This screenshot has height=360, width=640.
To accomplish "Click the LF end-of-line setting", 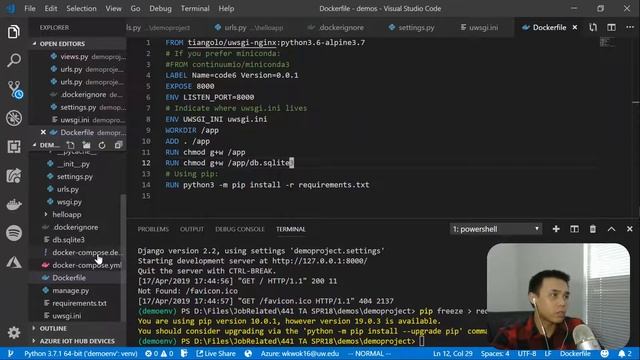I will click(x=548, y=353).
